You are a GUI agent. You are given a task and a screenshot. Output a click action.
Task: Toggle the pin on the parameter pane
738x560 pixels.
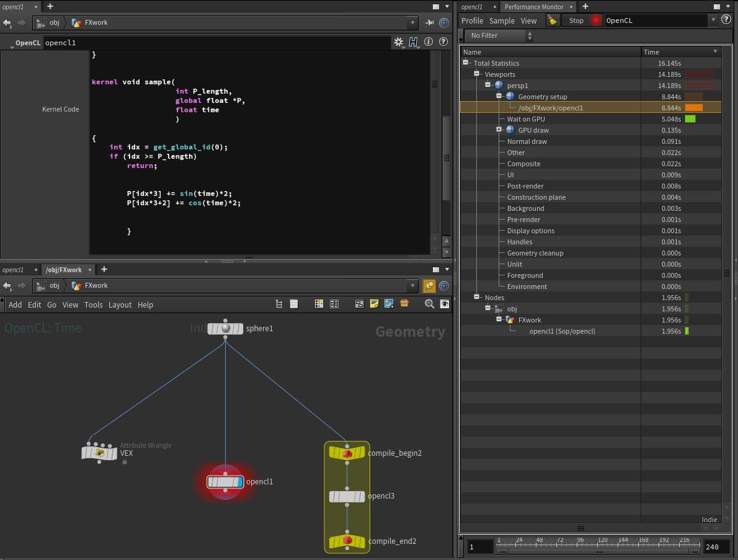[x=429, y=22]
